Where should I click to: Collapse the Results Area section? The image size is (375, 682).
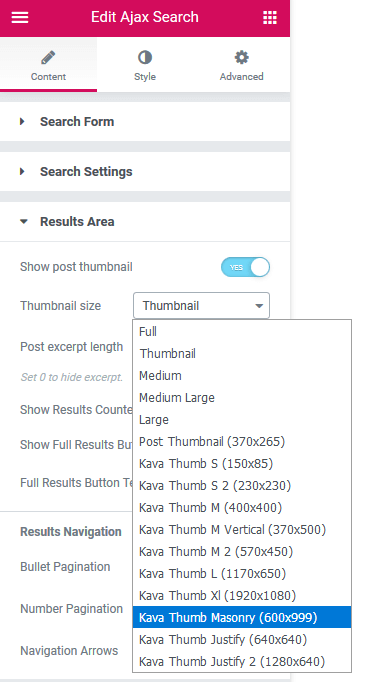click(x=145, y=222)
